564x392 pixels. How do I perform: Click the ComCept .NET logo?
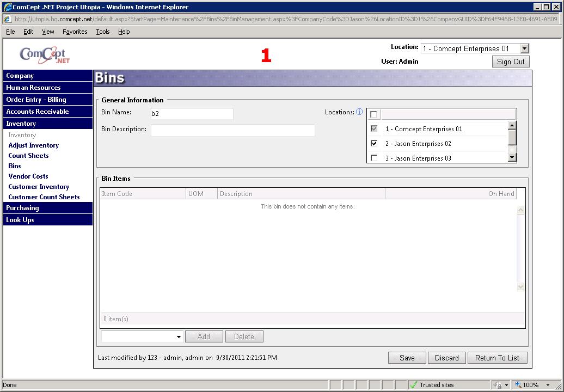pyautogui.click(x=45, y=55)
